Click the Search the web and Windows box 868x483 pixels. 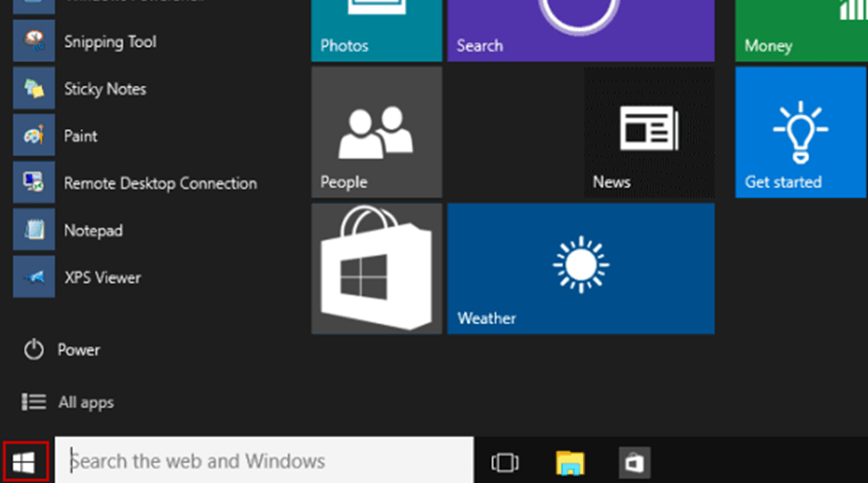263,461
